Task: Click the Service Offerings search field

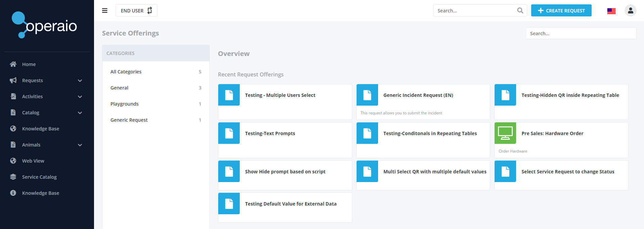Action: pyautogui.click(x=581, y=33)
